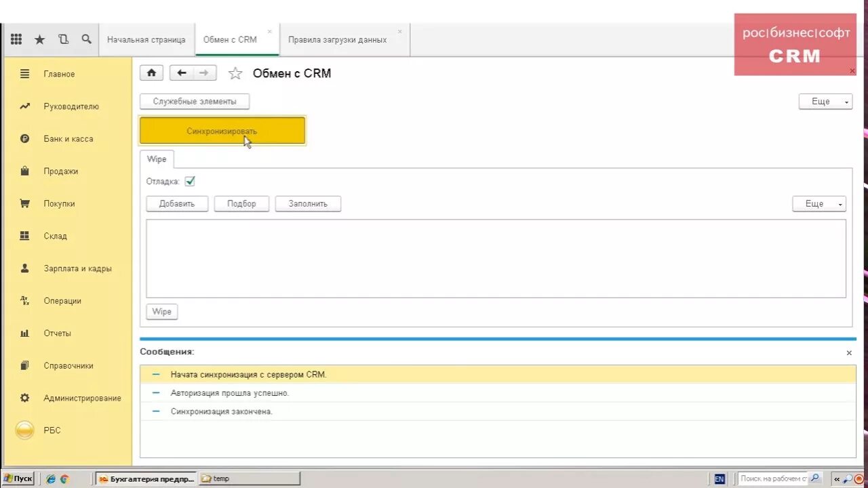The image size is (868, 488).
Task: Launch Internet Explorer from taskbar
Action: click(x=51, y=479)
